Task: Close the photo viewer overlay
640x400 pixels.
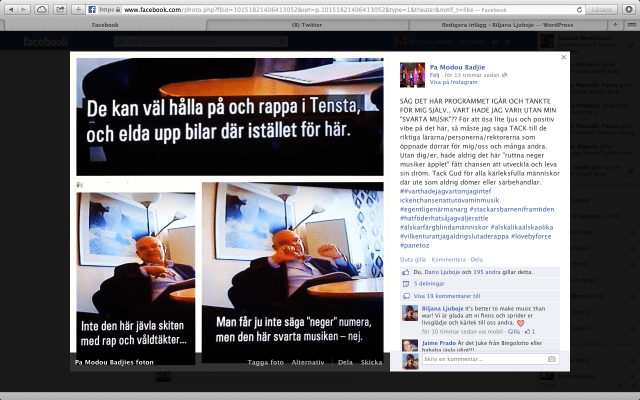Action: pos(564,57)
